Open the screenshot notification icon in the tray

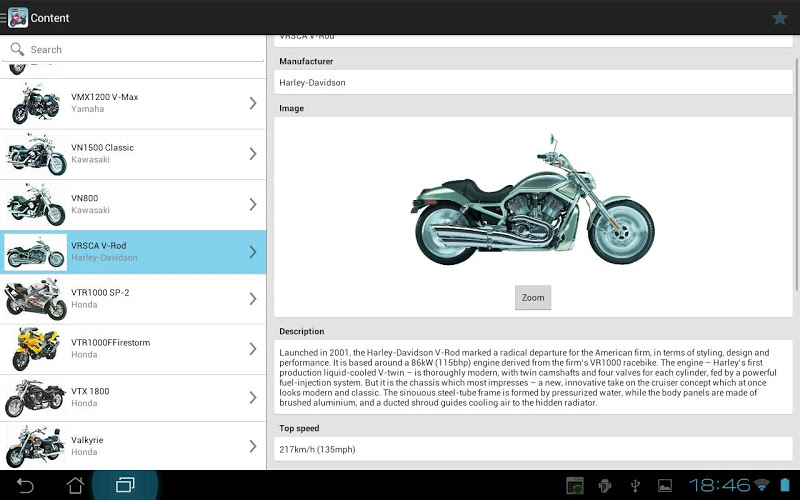[x=574, y=485]
